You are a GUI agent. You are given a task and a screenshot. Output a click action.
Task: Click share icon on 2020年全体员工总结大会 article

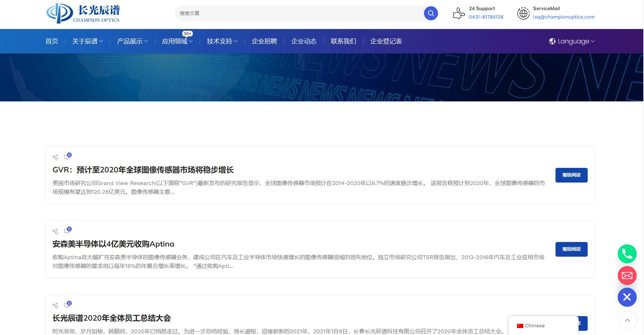55,305
